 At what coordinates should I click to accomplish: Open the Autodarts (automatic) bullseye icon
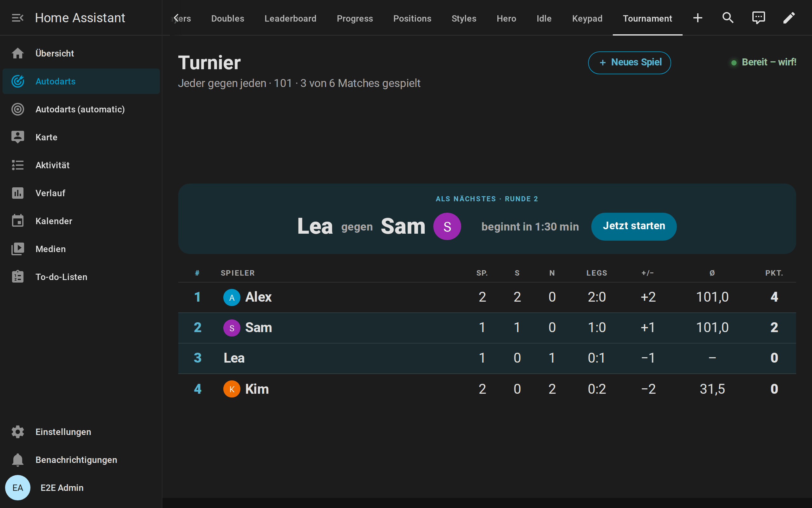(x=17, y=109)
